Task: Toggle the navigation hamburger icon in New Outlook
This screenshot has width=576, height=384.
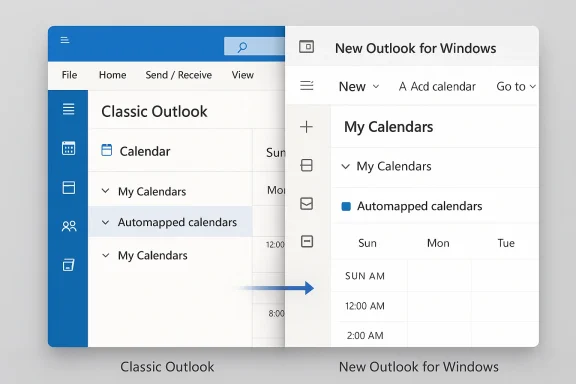Action: [307, 86]
